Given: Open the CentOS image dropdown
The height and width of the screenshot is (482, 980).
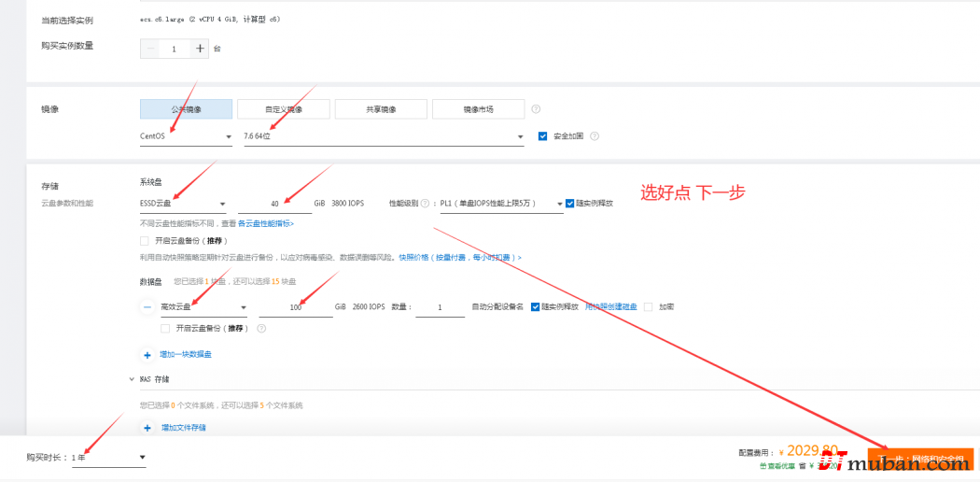Looking at the screenshot, I should click(185, 136).
